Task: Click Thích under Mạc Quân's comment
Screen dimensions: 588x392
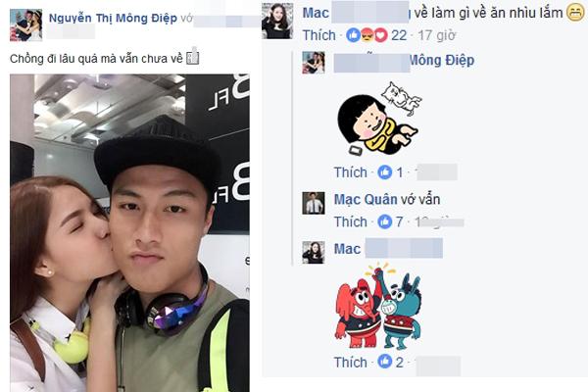Action: pos(351,221)
